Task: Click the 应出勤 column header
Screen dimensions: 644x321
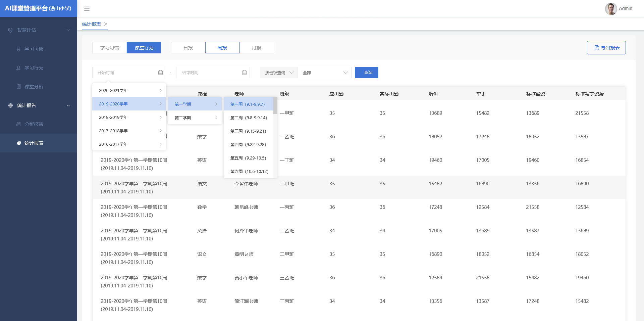Action: pyautogui.click(x=336, y=94)
